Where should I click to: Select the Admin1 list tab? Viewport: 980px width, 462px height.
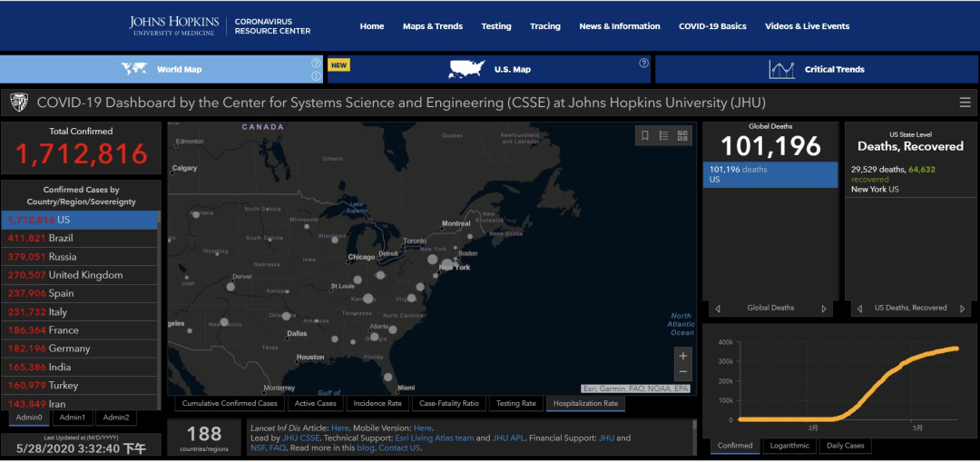[73, 418]
